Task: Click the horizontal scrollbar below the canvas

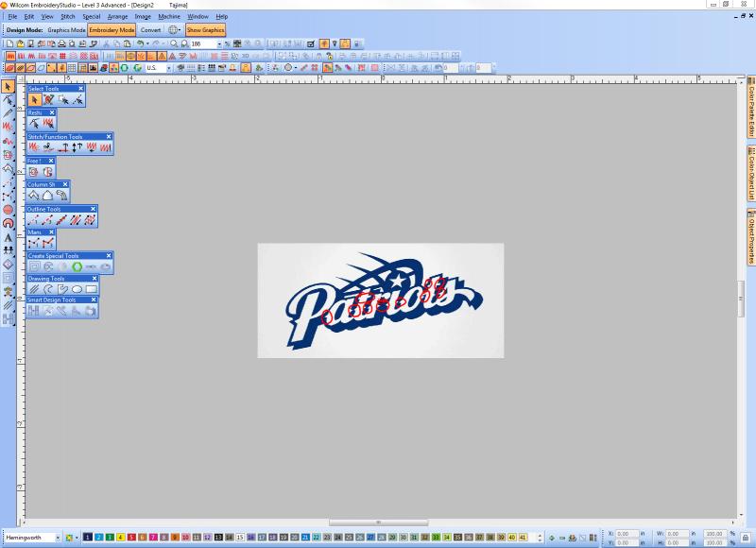Action: point(379,522)
